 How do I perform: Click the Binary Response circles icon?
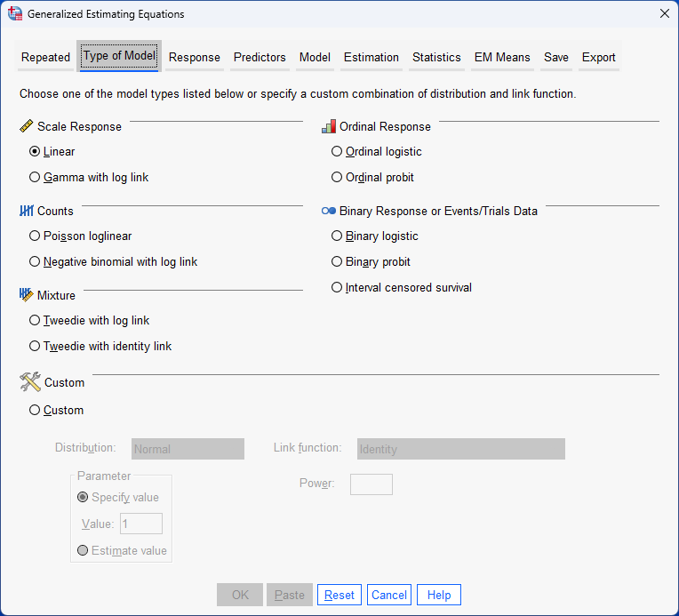click(x=329, y=211)
